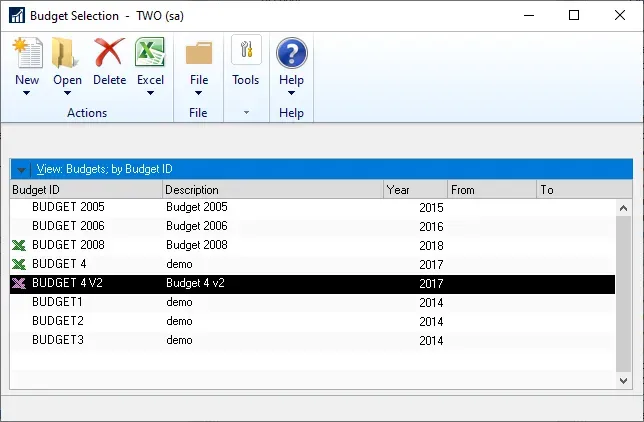The height and width of the screenshot is (422, 644).
Task: Sort by the Budget ID column header
Action: click(86, 190)
